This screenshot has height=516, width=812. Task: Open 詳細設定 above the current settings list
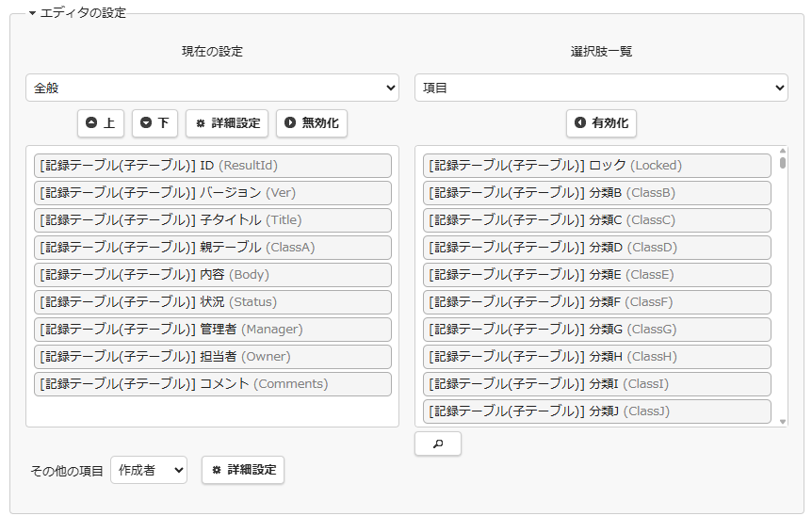(x=227, y=123)
